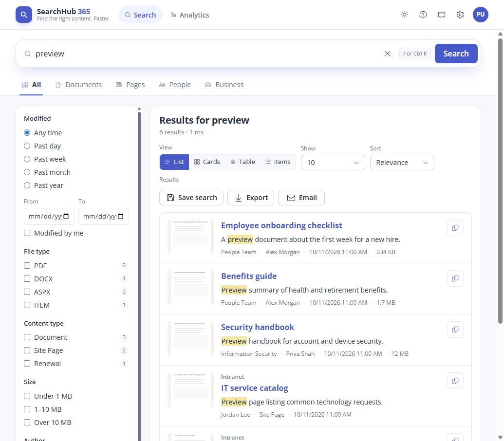Screen dimensions: 504x441
Task: Open the Show results count dropdown
Action: [x=333, y=163]
